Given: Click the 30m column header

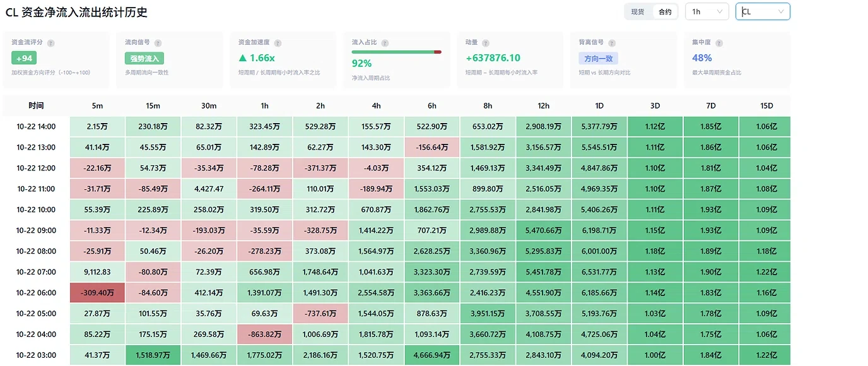Looking at the screenshot, I should pyautogui.click(x=209, y=106).
